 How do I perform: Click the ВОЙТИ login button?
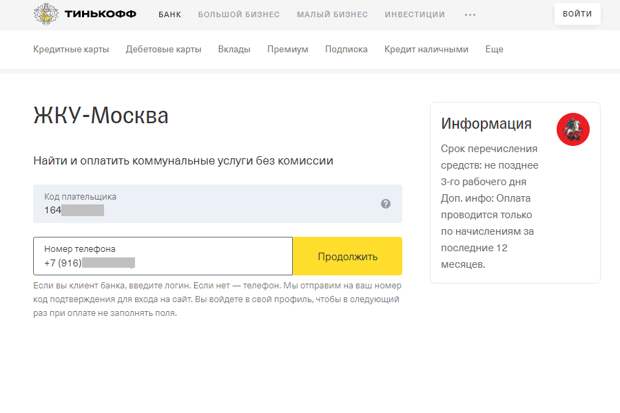577,14
